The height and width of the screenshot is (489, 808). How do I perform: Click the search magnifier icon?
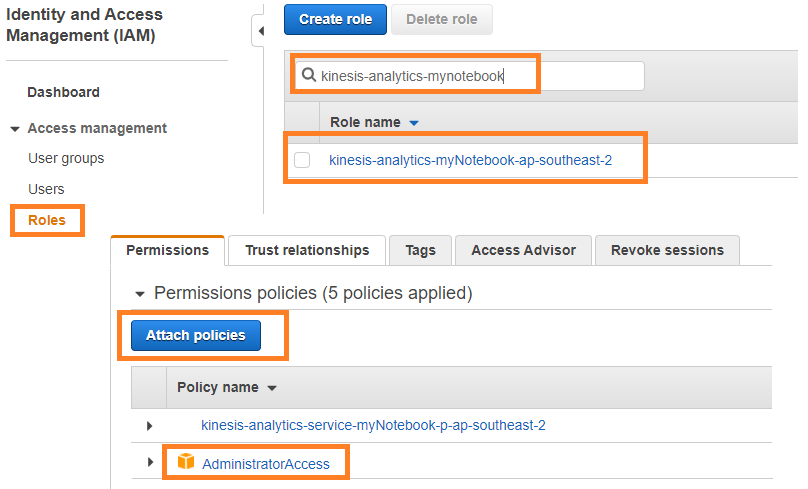pos(309,75)
